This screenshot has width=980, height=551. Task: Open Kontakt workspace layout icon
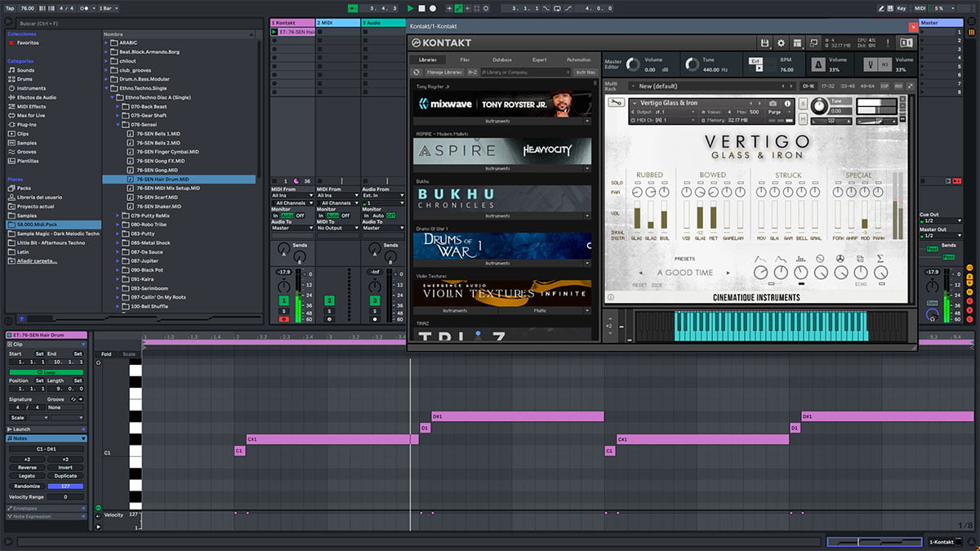797,42
